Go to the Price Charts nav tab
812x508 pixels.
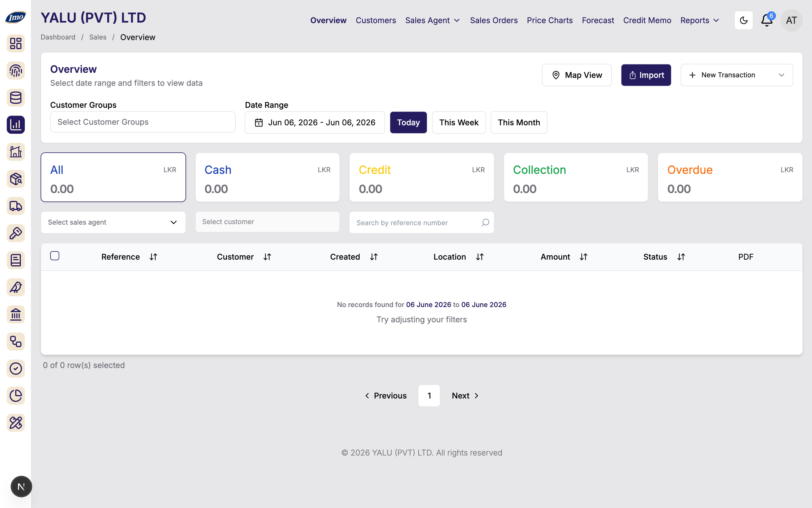(x=550, y=21)
